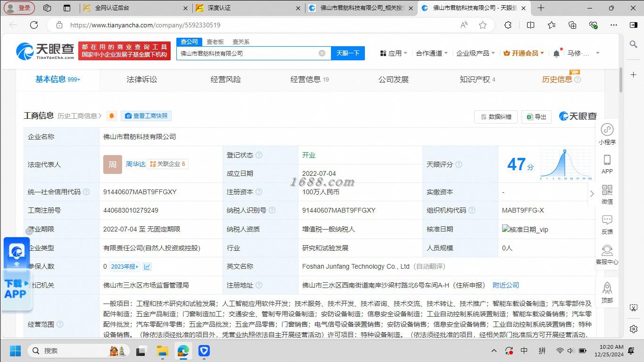This screenshot has width=644, height=362.
Task: Open the 反馈 feedback icon
Action: 607,220
